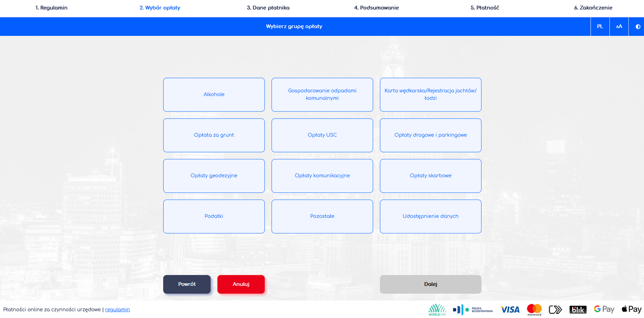Open the PL language selector

tap(600, 27)
